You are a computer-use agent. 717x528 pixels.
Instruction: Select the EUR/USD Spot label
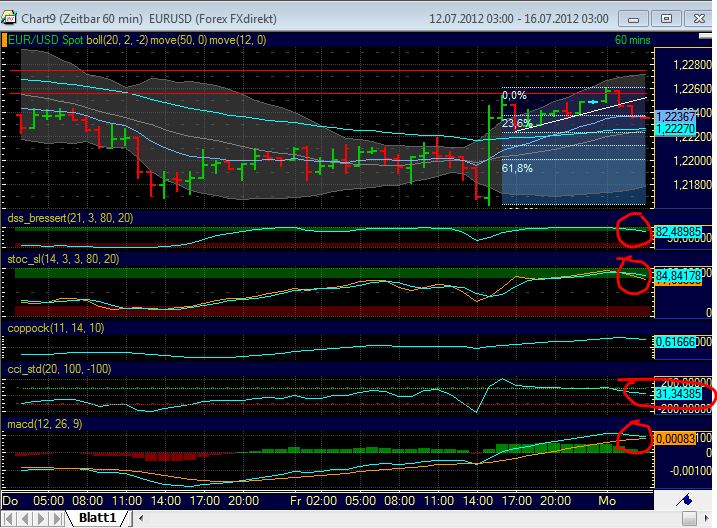(46, 40)
